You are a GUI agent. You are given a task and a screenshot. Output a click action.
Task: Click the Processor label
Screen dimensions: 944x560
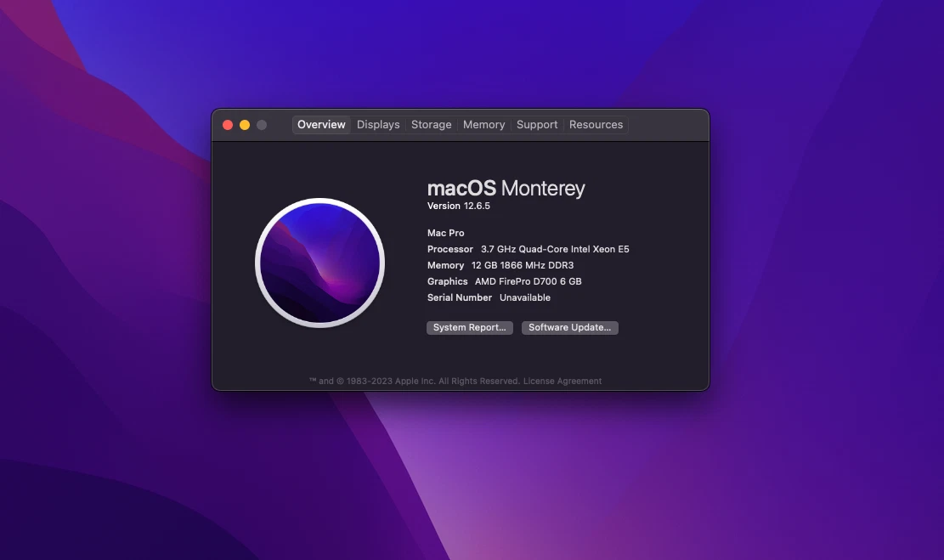click(x=450, y=249)
